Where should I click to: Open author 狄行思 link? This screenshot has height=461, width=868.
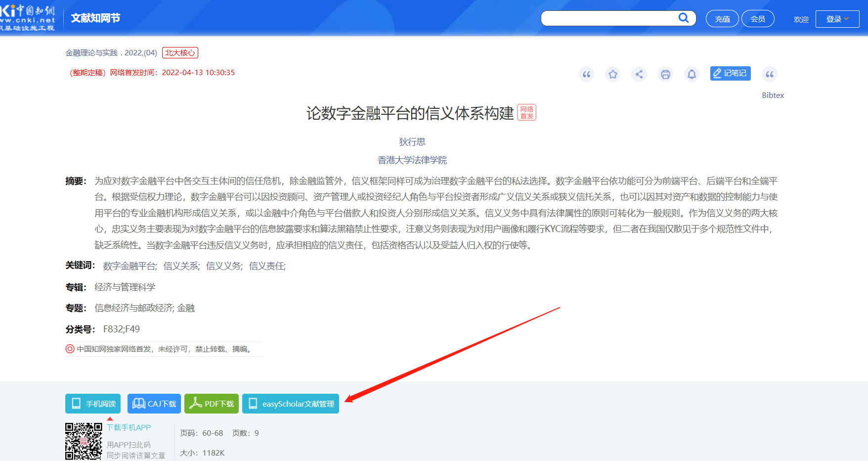pos(412,142)
